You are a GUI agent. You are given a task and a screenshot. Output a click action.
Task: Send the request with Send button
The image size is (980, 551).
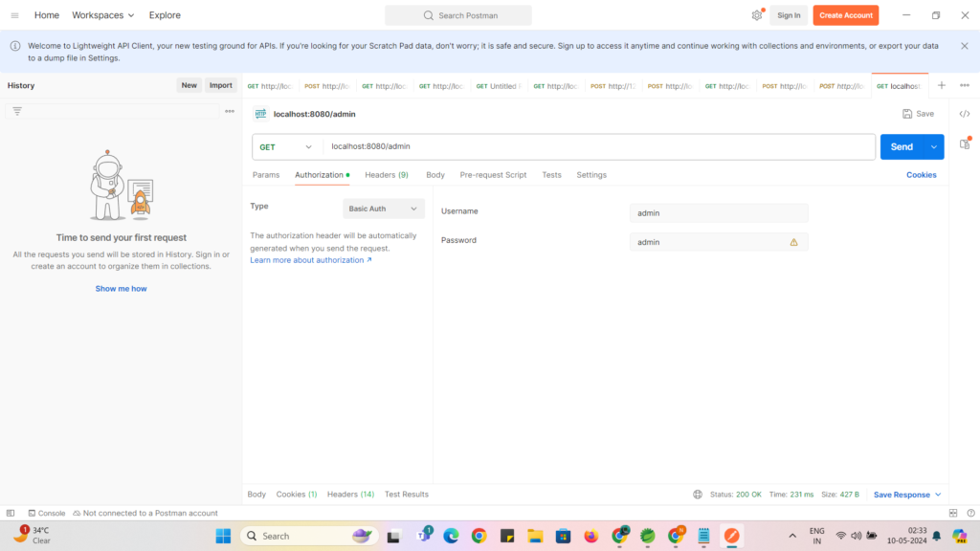[902, 146]
